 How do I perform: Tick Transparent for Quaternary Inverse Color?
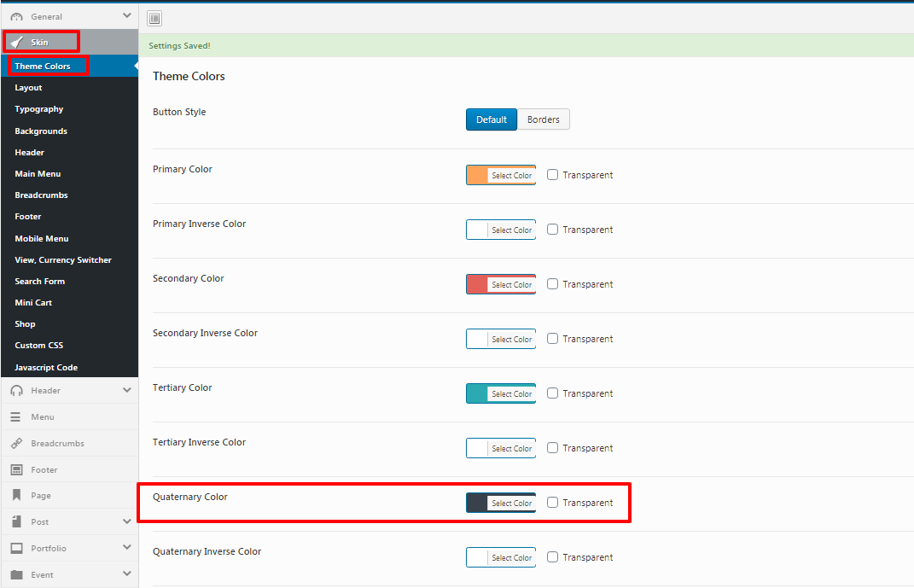coord(553,557)
